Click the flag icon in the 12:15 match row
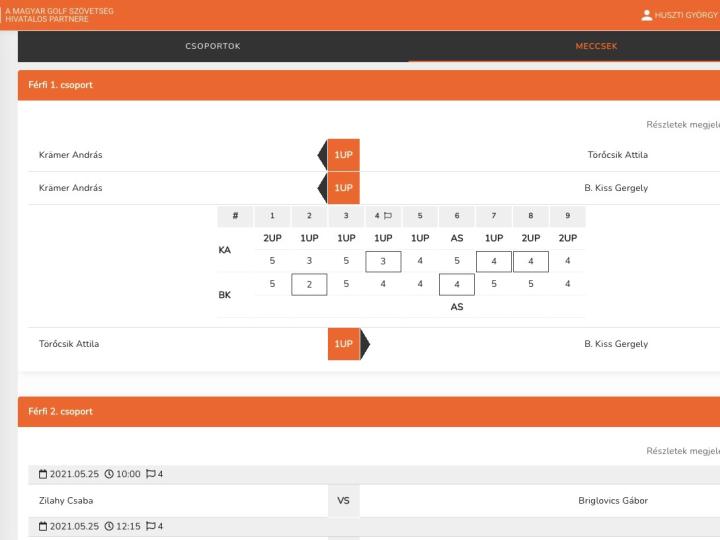The height and width of the screenshot is (540, 720). click(151, 526)
